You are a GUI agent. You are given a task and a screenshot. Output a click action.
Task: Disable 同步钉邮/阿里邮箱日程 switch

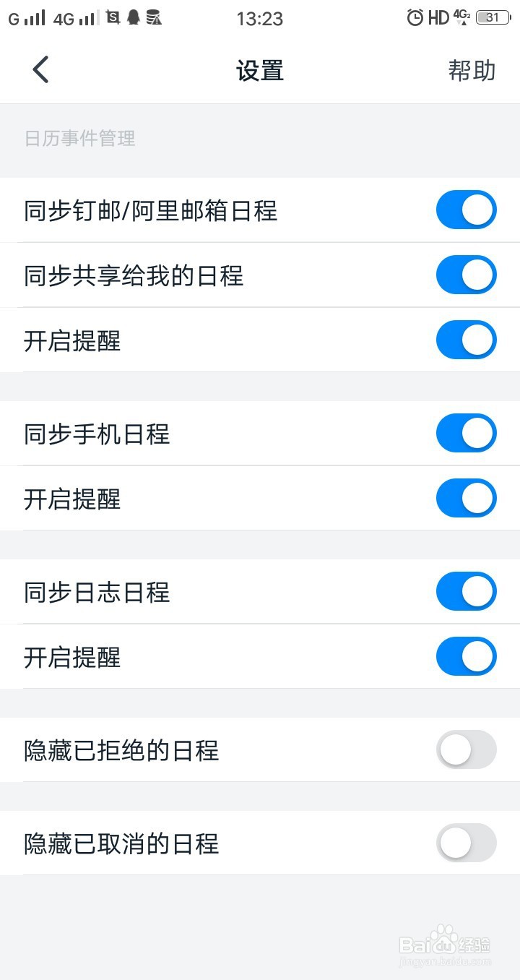click(x=466, y=210)
